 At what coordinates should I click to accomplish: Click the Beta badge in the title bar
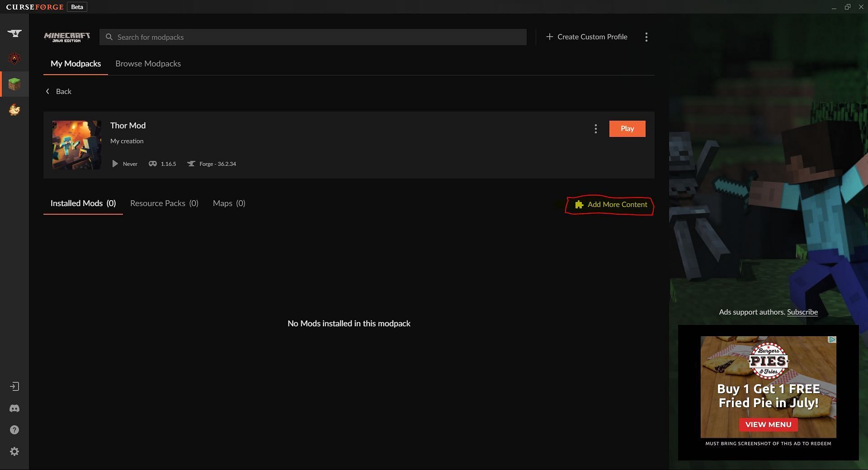[77, 7]
